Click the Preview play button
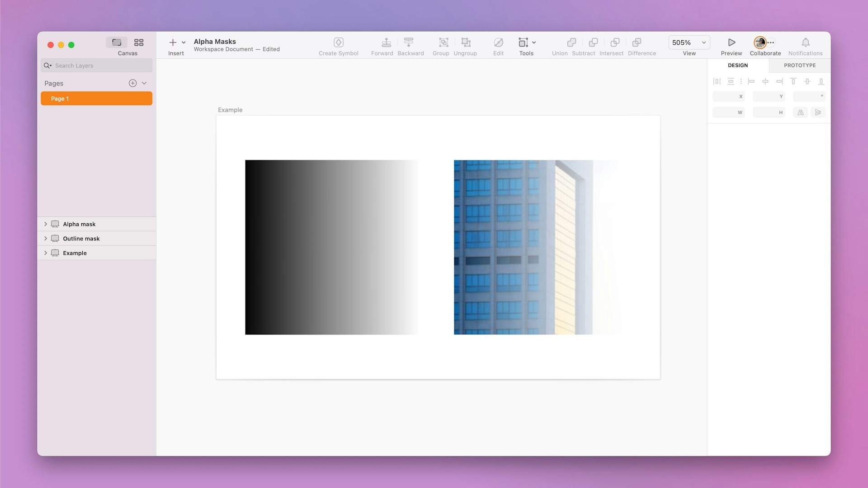Image resolution: width=868 pixels, height=488 pixels. pyautogui.click(x=731, y=42)
